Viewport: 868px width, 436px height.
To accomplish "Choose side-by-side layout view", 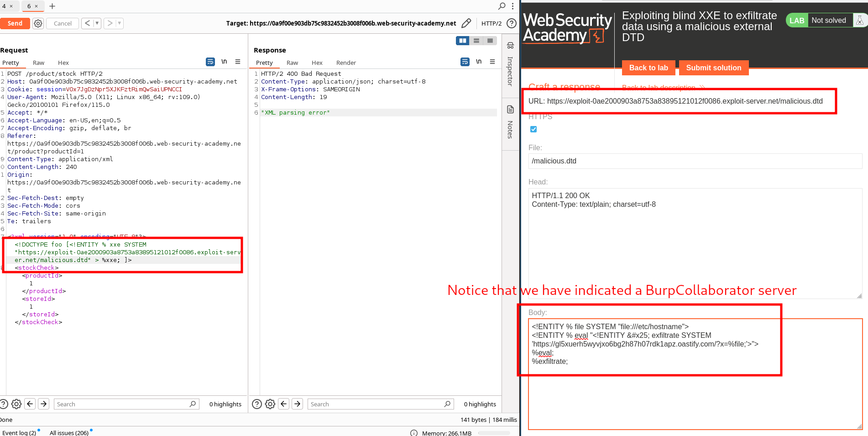I will 463,41.
